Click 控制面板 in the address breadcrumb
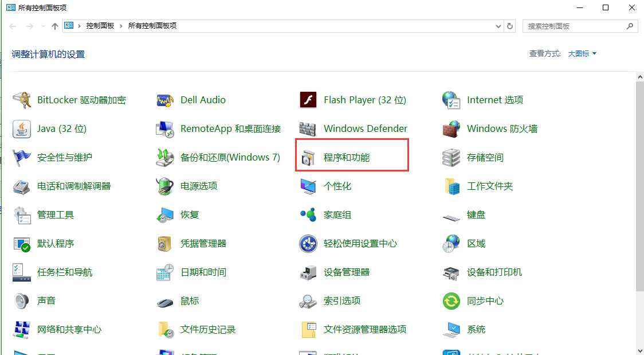The width and height of the screenshot is (644, 355). pyautogui.click(x=100, y=26)
